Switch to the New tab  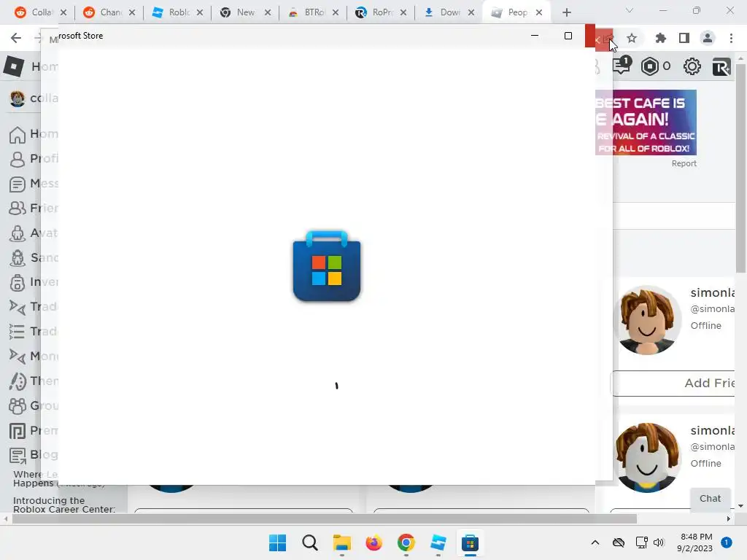coord(239,12)
